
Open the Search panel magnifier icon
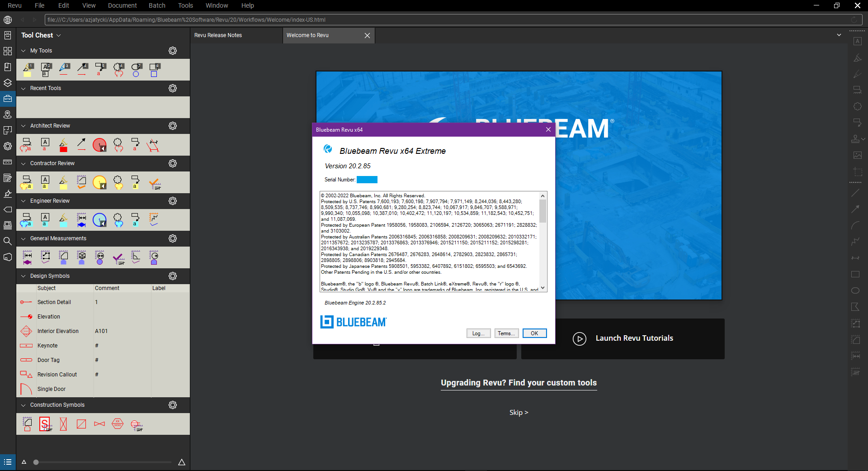click(x=8, y=241)
